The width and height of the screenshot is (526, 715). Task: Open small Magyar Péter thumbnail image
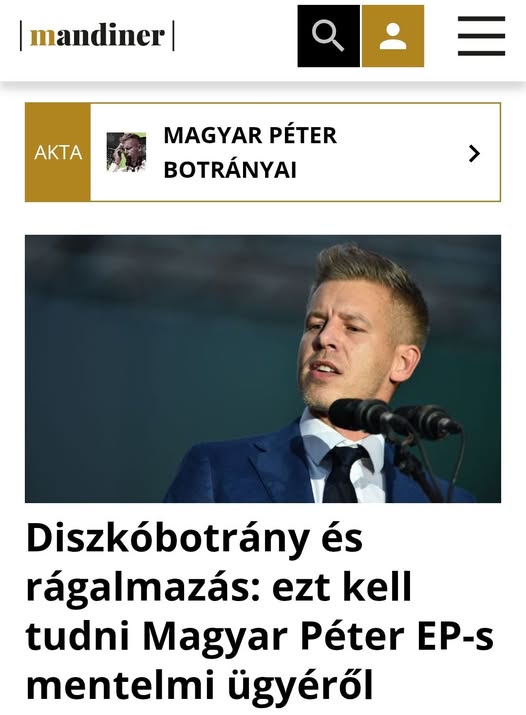(126, 152)
